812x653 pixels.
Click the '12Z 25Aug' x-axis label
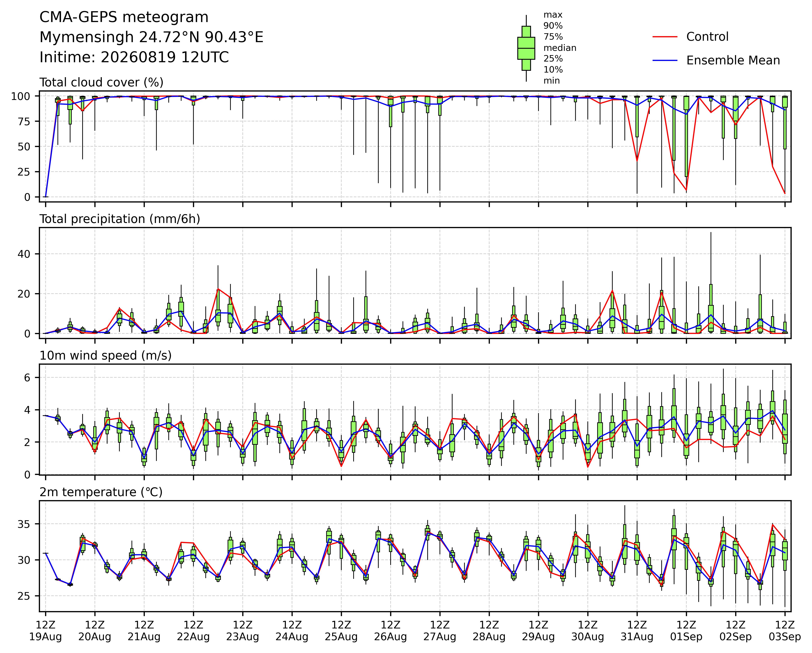(341, 631)
